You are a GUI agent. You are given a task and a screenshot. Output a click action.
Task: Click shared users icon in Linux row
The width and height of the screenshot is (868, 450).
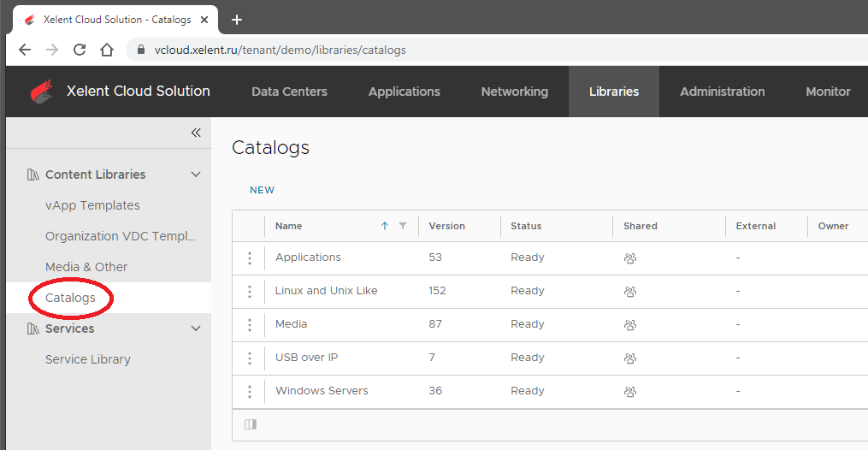point(630,291)
